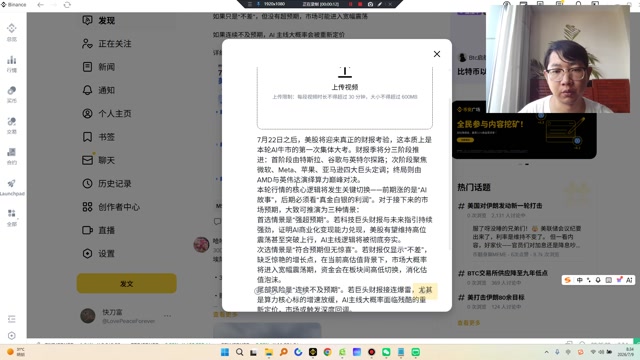Open Chrome from the taskbar
640x360 pixels.
click(327, 352)
